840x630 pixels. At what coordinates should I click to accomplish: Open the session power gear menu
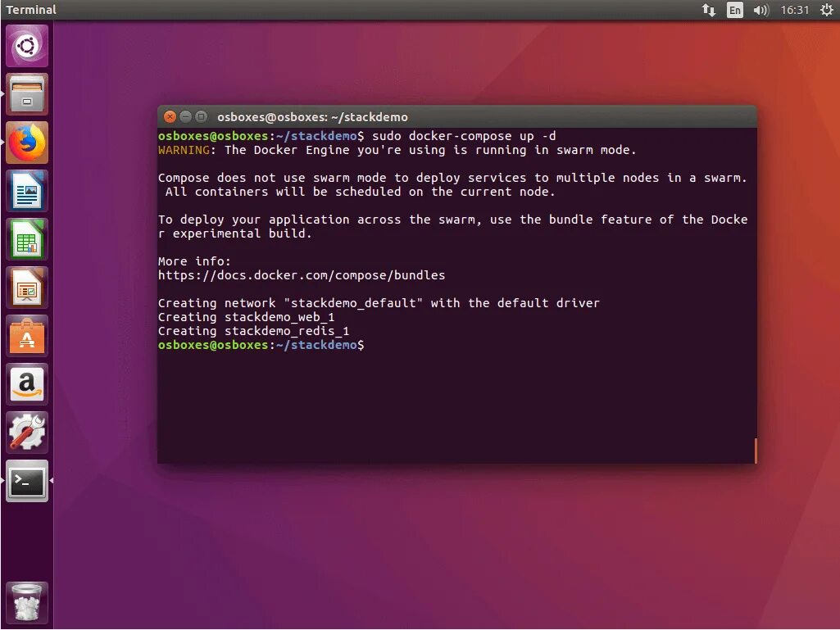pos(827,10)
